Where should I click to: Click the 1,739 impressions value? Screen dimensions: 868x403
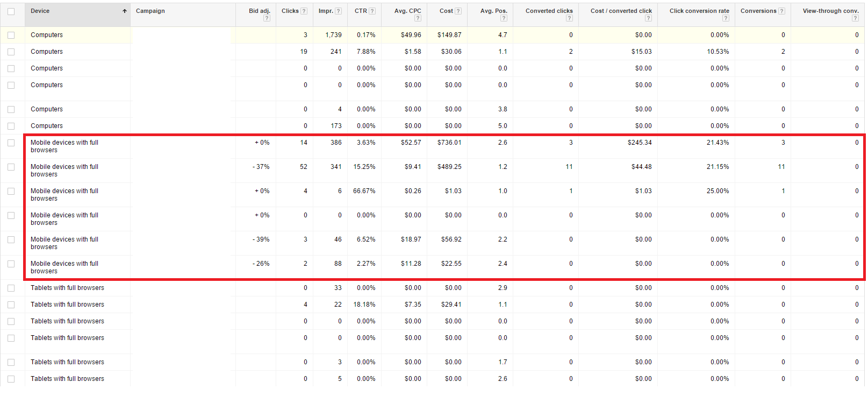[334, 35]
